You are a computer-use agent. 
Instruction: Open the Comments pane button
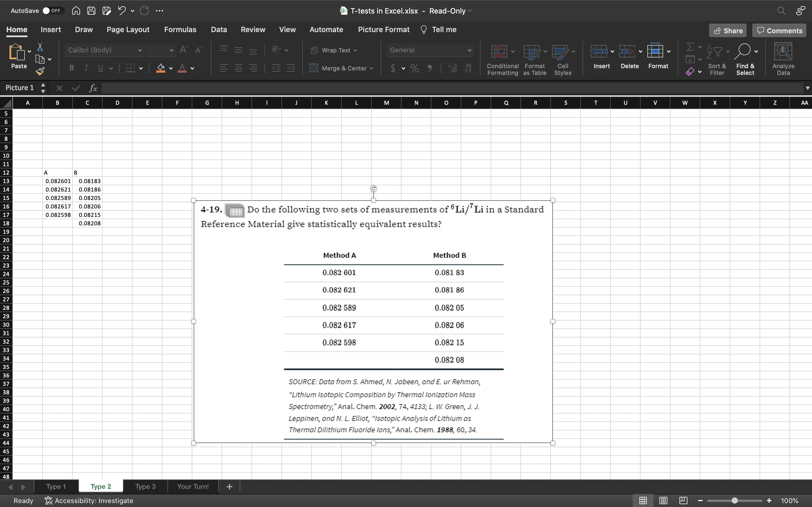[779, 30]
